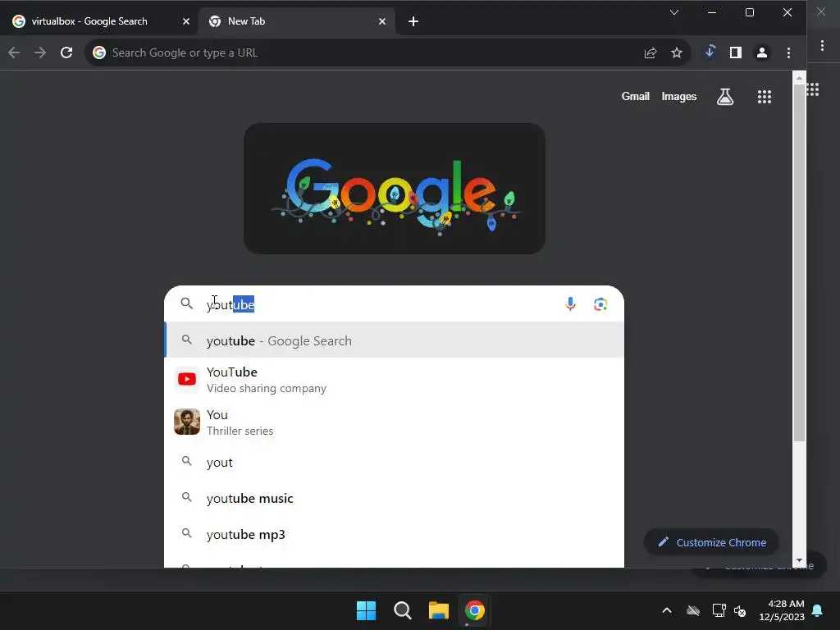Viewport: 840px width, 630px height.
Task: Open File Explorer from the taskbar
Action: pyautogui.click(x=438, y=610)
